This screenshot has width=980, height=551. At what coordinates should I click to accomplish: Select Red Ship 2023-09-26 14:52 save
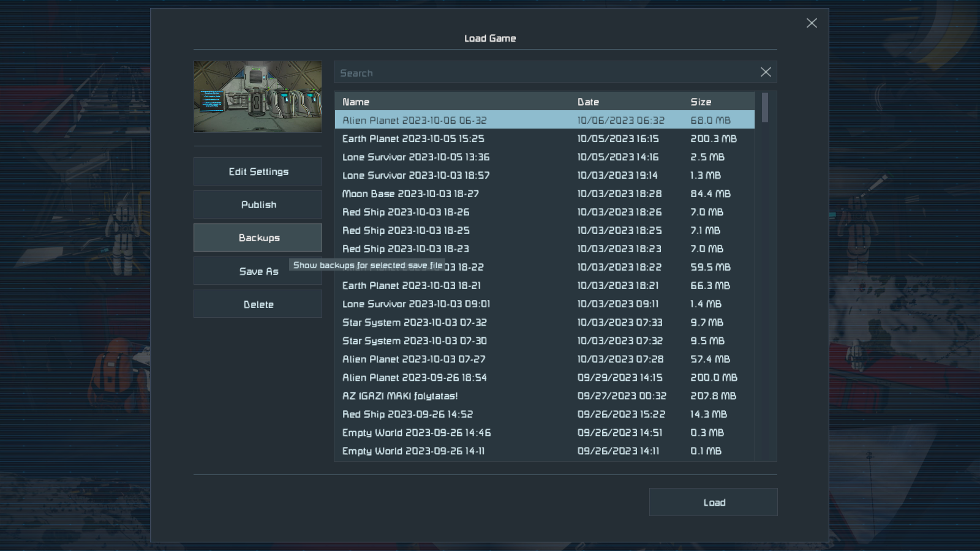click(x=407, y=414)
